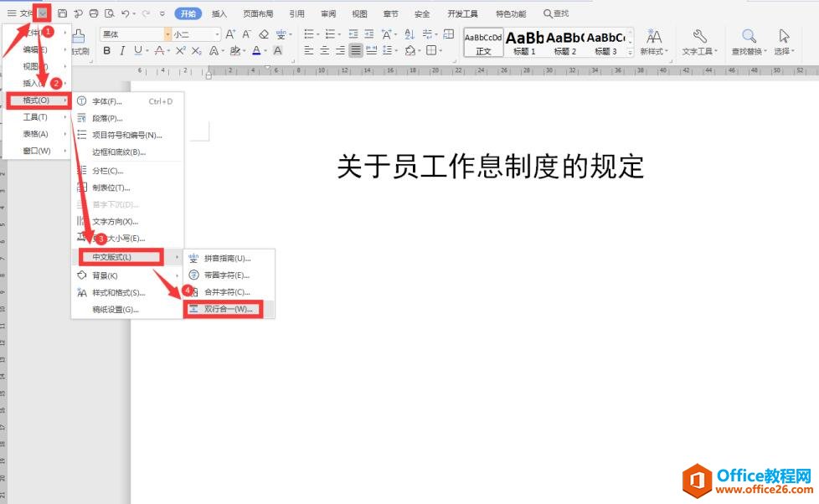Expand the font color dropdown arrow
Screen dimensions: 819x504
[x=268, y=51]
